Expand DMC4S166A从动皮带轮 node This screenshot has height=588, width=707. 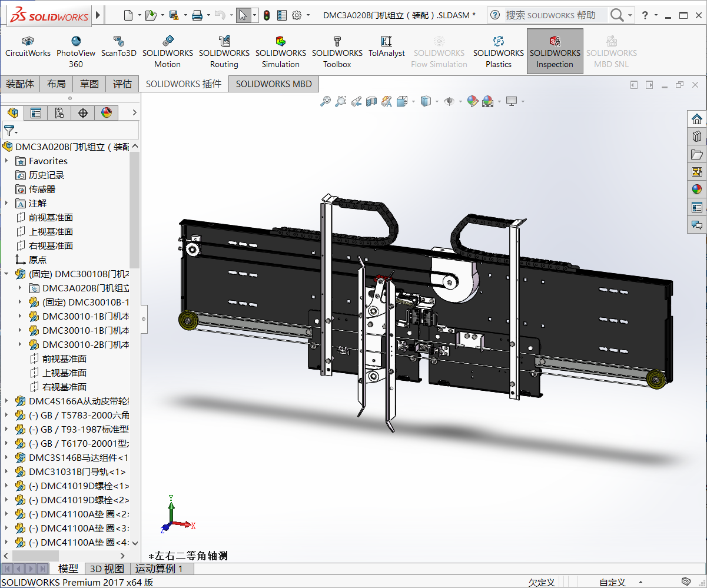click(6, 401)
